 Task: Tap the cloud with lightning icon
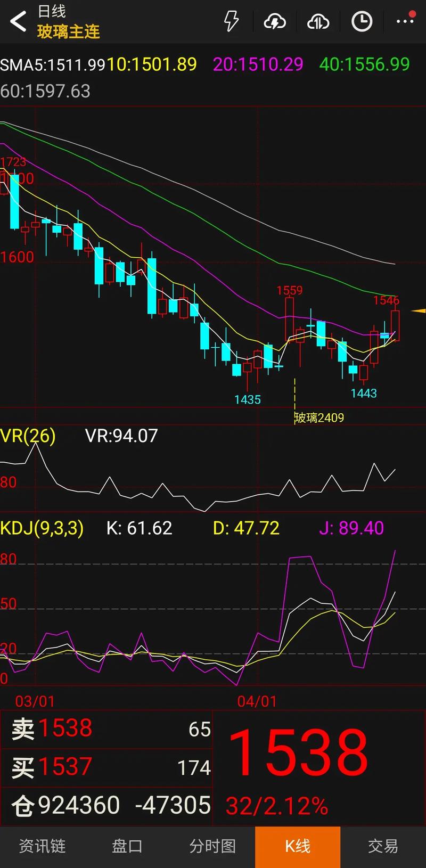(x=275, y=22)
